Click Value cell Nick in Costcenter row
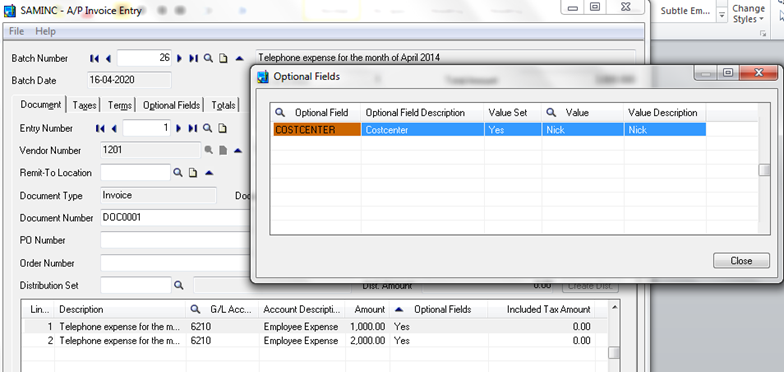 coord(583,130)
